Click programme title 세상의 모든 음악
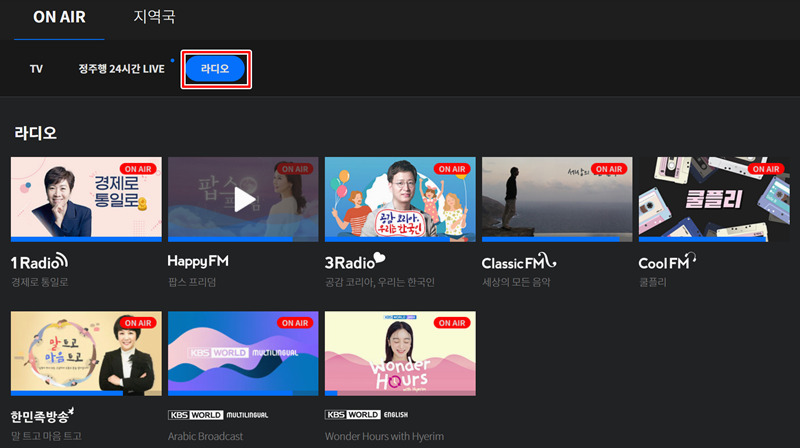Screen dimensions: 800x448 [x=516, y=282]
